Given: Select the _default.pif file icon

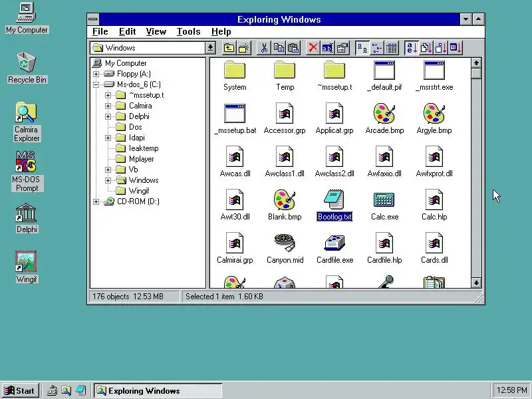Looking at the screenshot, I should (384, 70).
